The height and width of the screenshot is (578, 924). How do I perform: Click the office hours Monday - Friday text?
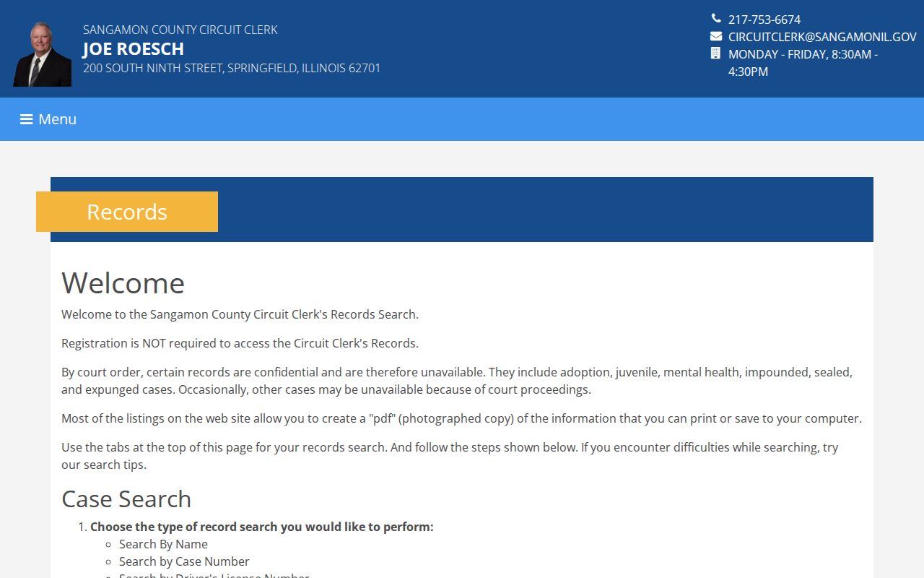pyautogui.click(x=803, y=63)
